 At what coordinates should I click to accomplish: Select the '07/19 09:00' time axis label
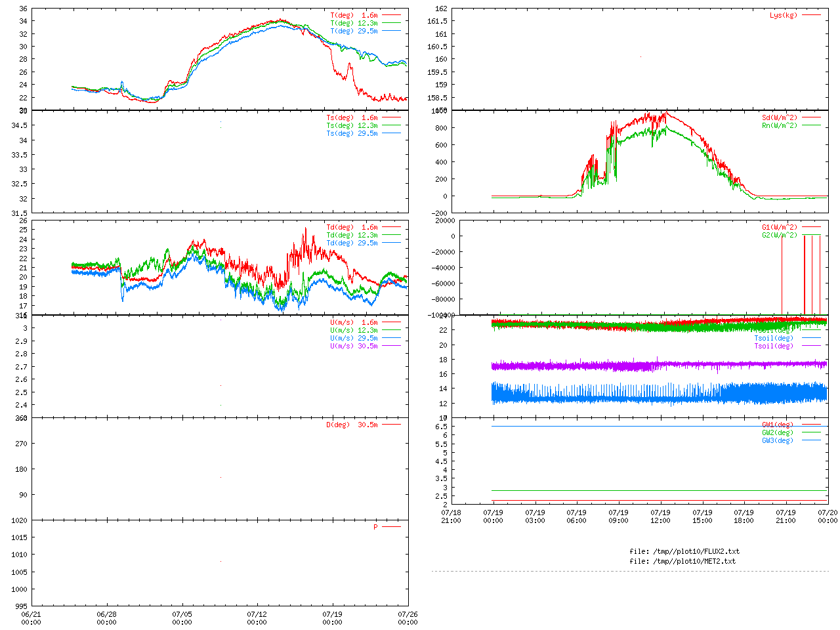pos(618,516)
